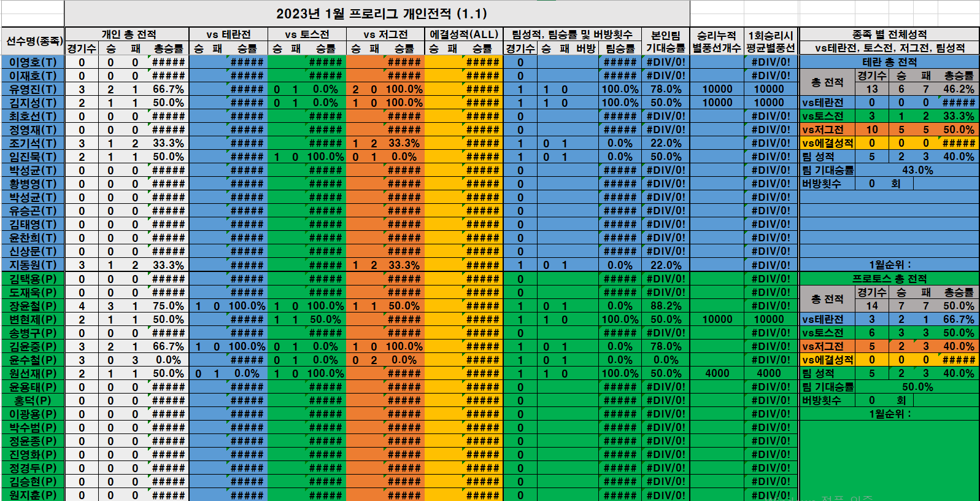Click the orange vs저그전 label in Terran summary
This screenshot has width=980, height=501.
(827, 130)
